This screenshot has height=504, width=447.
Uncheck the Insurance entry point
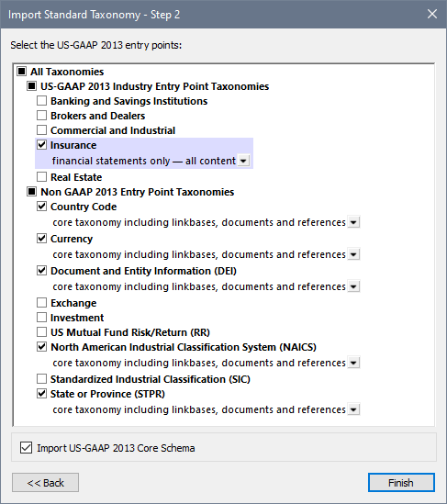(x=41, y=145)
